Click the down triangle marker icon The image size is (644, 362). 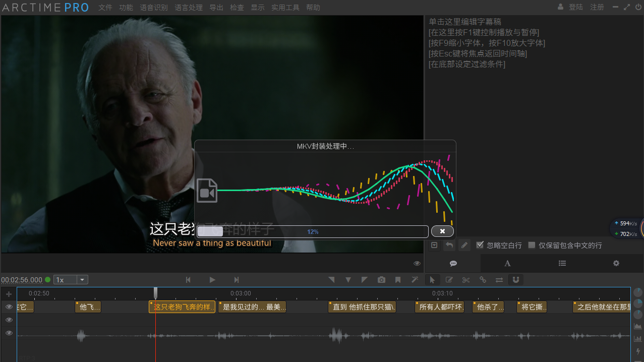pyautogui.click(x=348, y=279)
